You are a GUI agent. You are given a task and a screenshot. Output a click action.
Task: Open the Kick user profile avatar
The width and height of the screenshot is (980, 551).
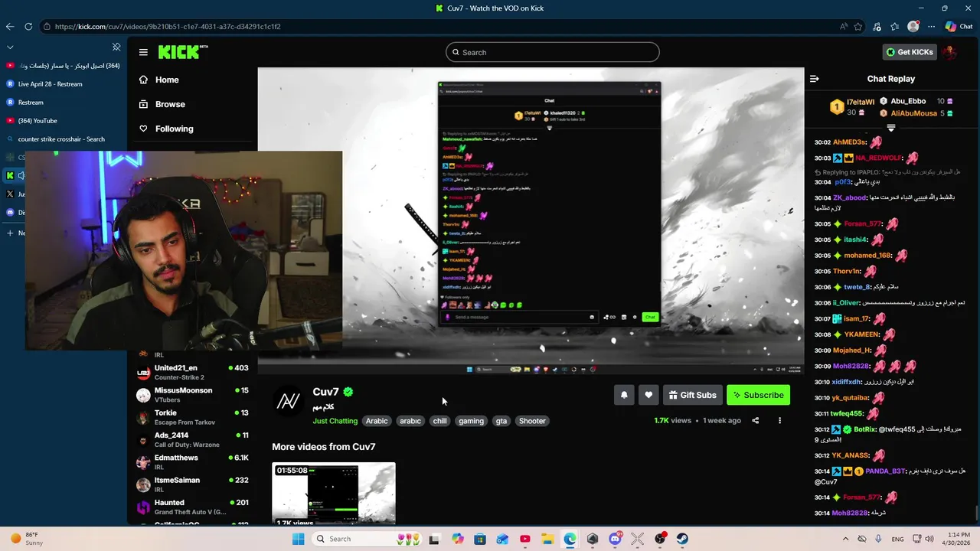949,52
